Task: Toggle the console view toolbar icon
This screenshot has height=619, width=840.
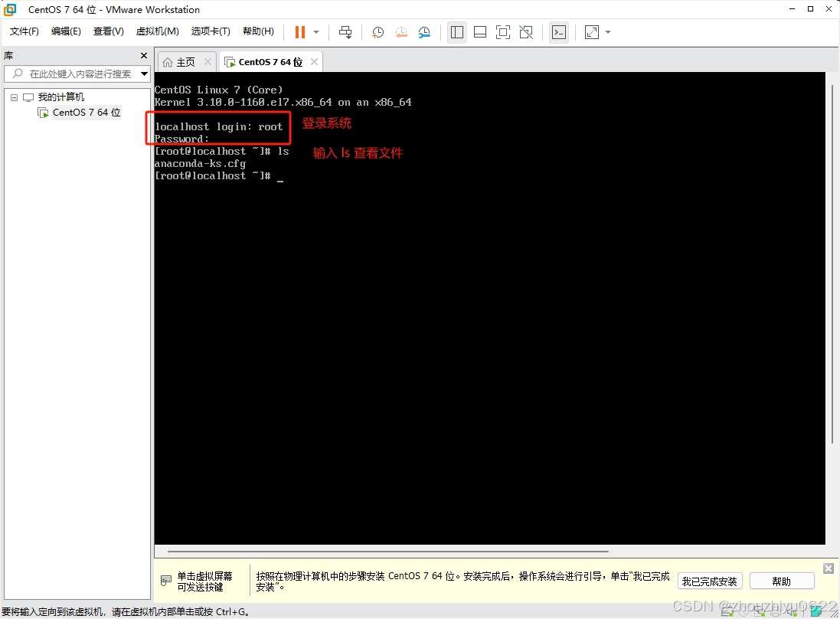Action: tap(559, 32)
